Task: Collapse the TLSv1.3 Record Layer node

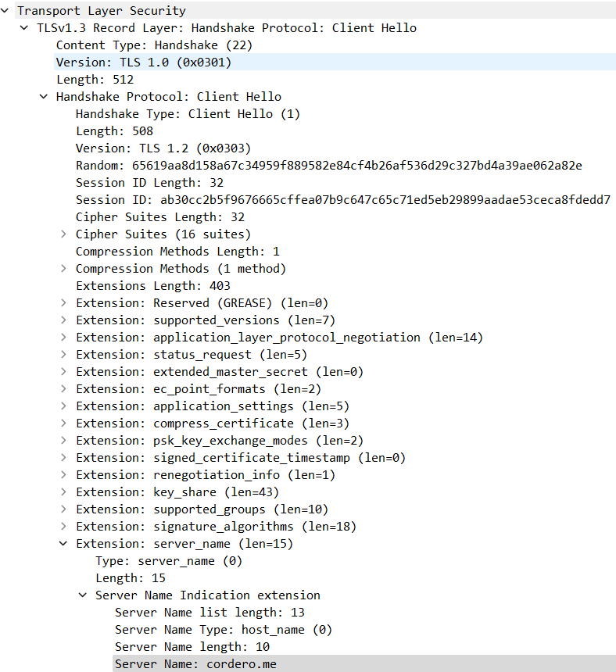Action: click(x=24, y=28)
